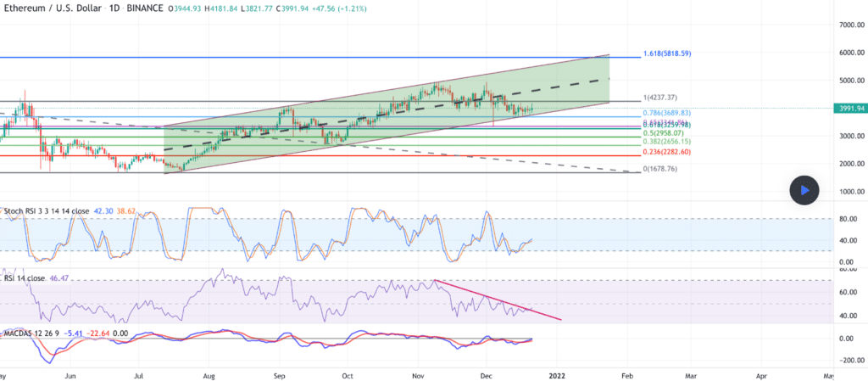Click the Stoch RSI indicator title
Viewport: 868px width, 381px height.
pyautogui.click(x=25, y=209)
